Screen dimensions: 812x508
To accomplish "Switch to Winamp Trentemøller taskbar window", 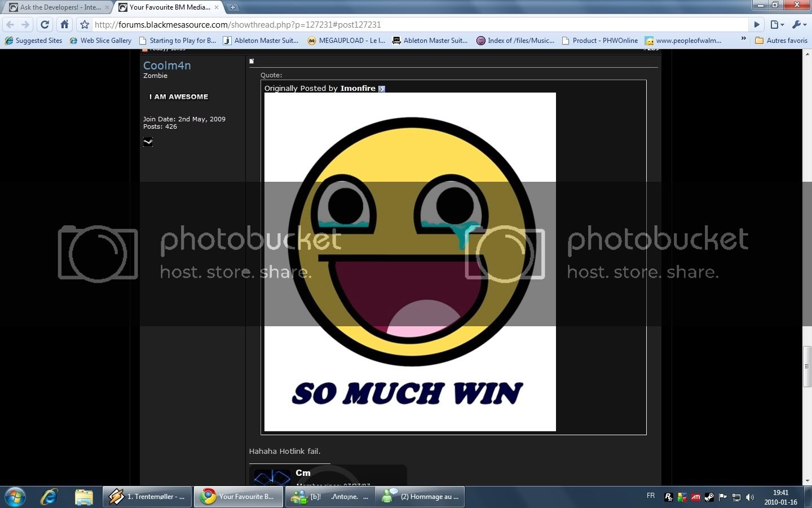I will [147, 497].
